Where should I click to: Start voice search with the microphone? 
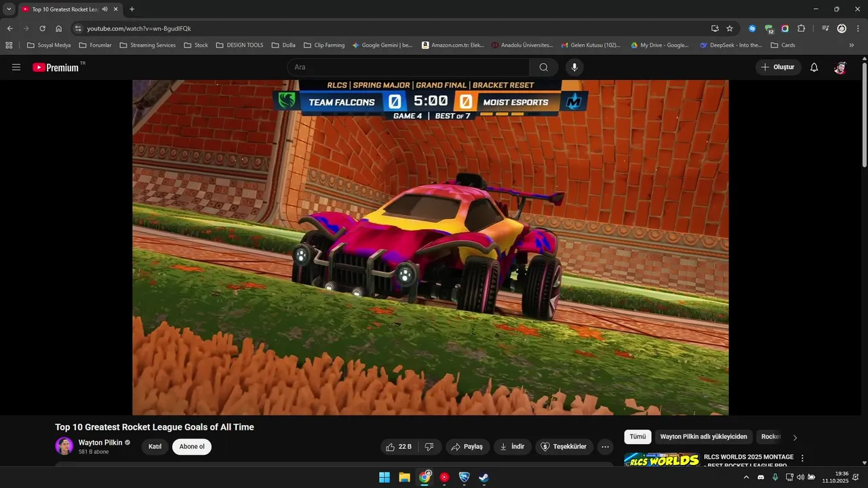(x=574, y=67)
